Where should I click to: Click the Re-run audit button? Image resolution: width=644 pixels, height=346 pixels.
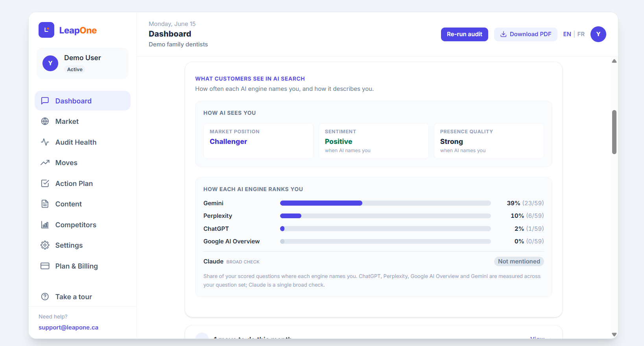coord(464,34)
